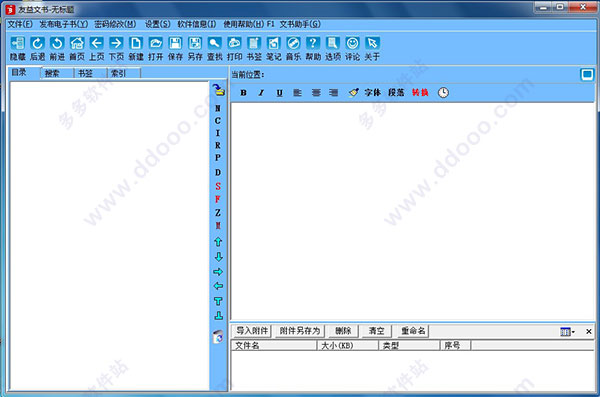Screen dimensions: 600x397
Task: Click the red S button in vertical toolbar
Action: point(218,186)
